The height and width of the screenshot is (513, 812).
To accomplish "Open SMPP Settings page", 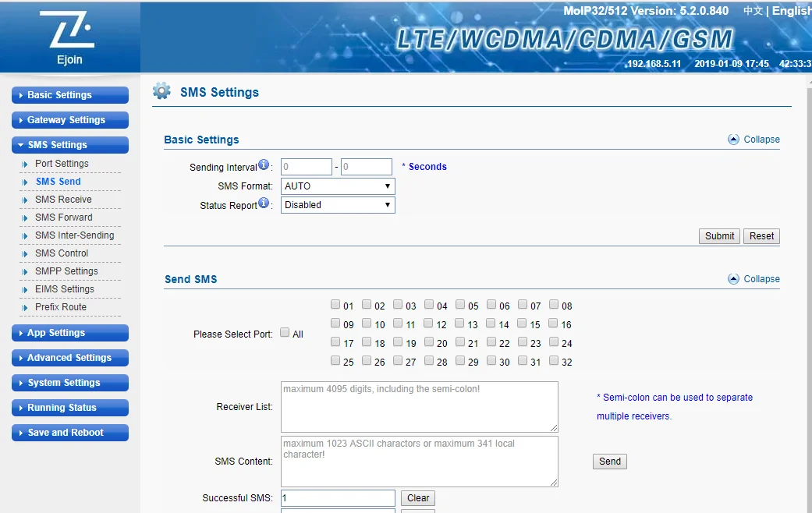I will click(x=66, y=271).
